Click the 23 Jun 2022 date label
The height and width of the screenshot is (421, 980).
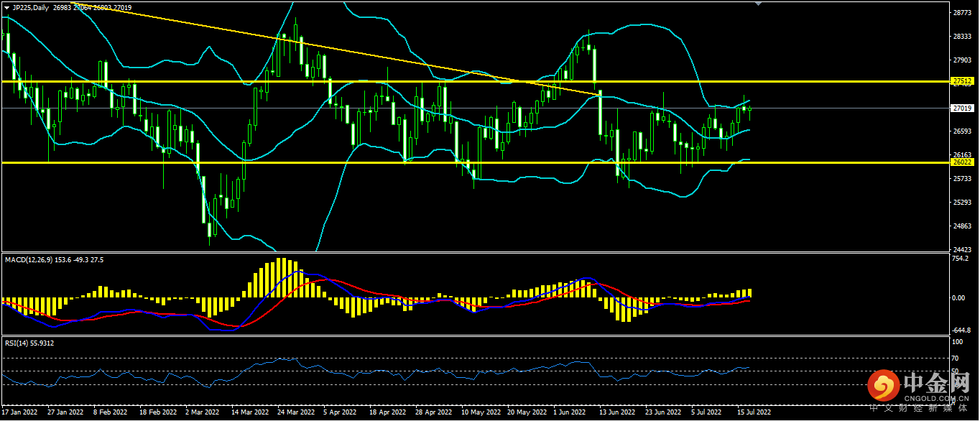pyautogui.click(x=663, y=413)
